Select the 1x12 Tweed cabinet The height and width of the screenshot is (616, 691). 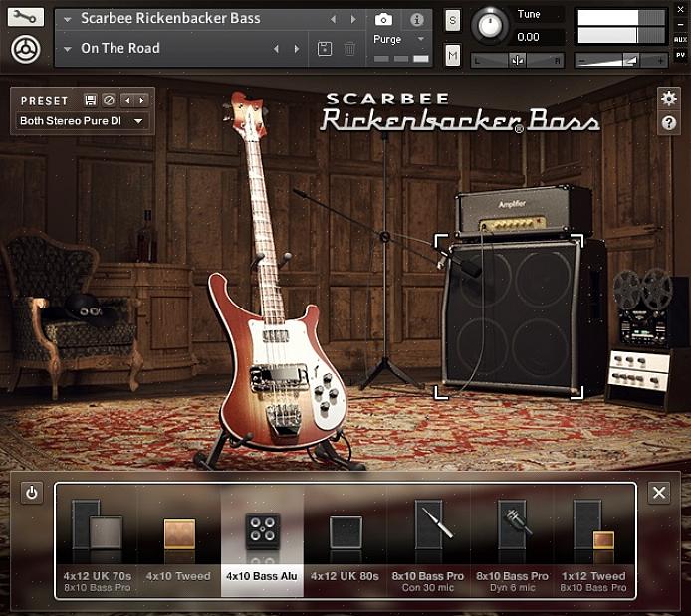point(593,540)
